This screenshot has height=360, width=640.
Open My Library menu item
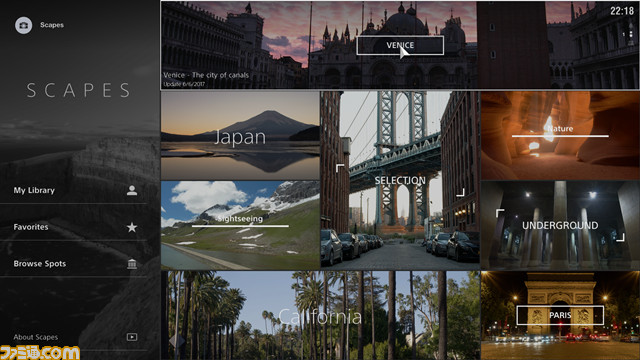[73, 190]
